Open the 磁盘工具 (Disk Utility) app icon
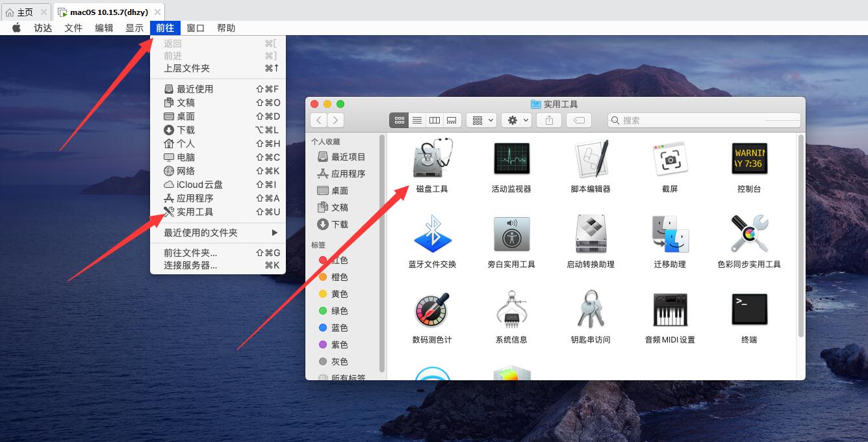Screen dimensions: 868x442 [x=432, y=159]
